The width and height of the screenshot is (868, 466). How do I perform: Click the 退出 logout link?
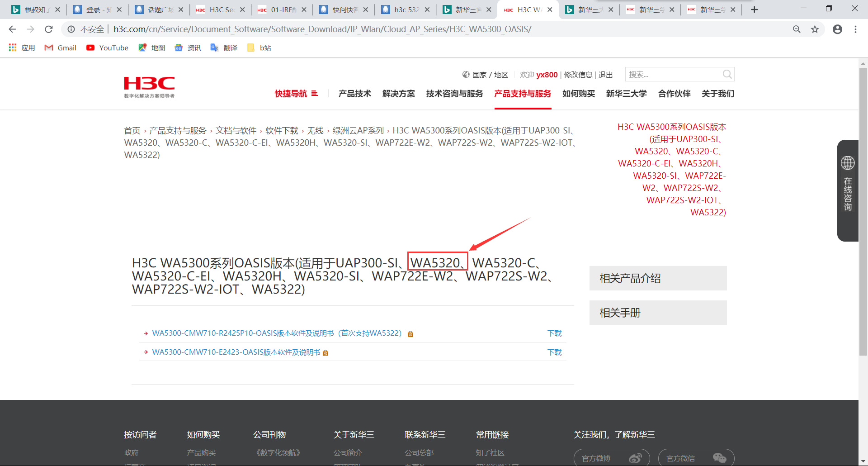(x=606, y=75)
